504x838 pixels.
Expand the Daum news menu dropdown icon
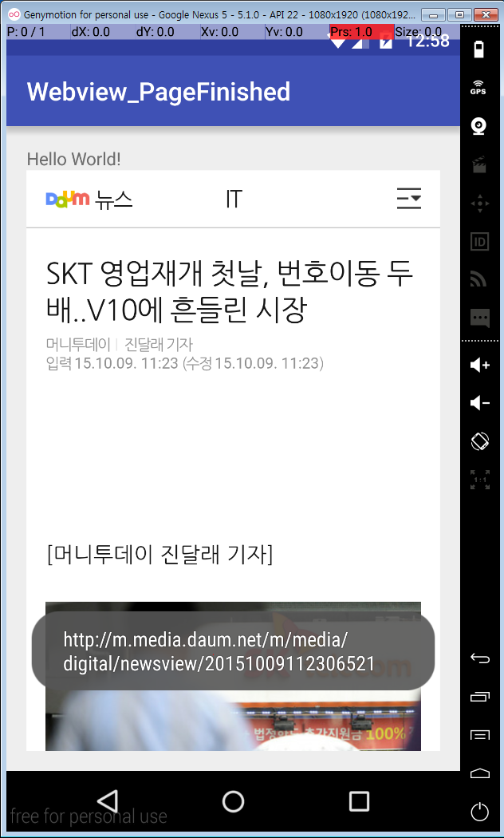409,198
